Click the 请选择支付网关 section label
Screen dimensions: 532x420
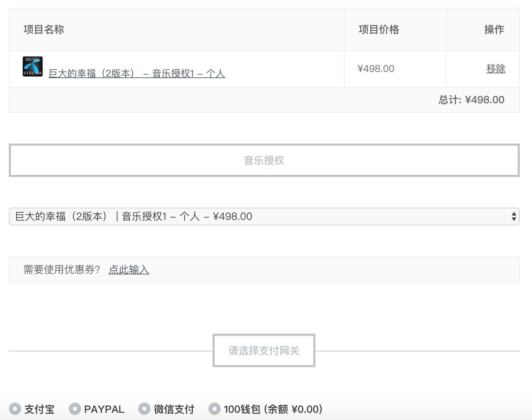tap(264, 350)
